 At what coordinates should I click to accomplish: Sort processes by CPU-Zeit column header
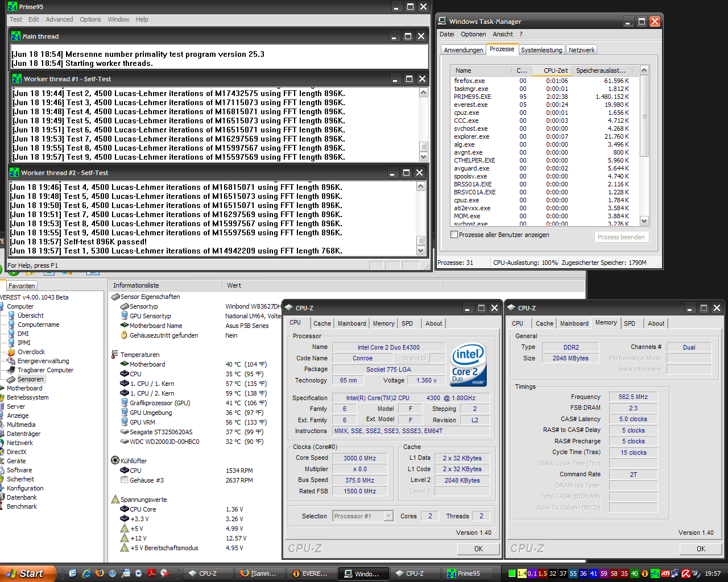(x=552, y=70)
